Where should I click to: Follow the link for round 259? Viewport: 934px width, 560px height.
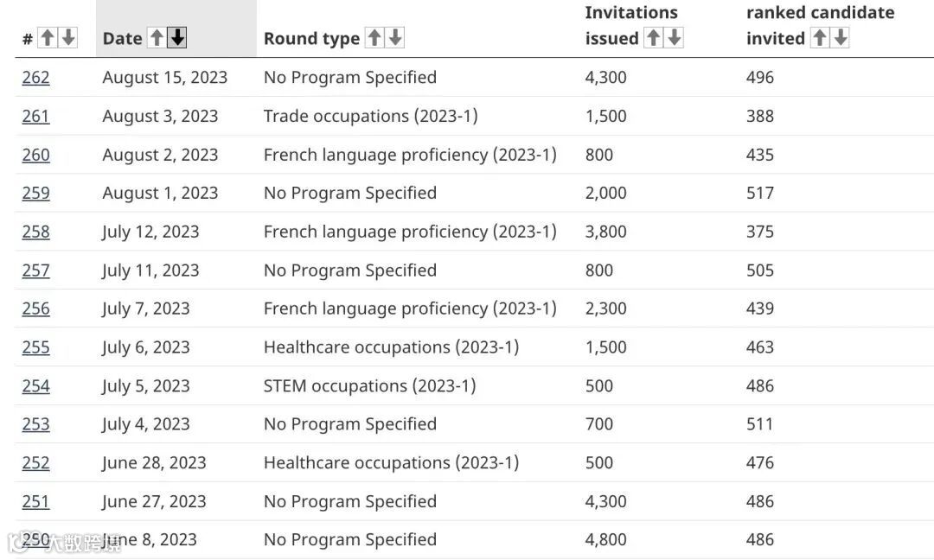(35, 193)
